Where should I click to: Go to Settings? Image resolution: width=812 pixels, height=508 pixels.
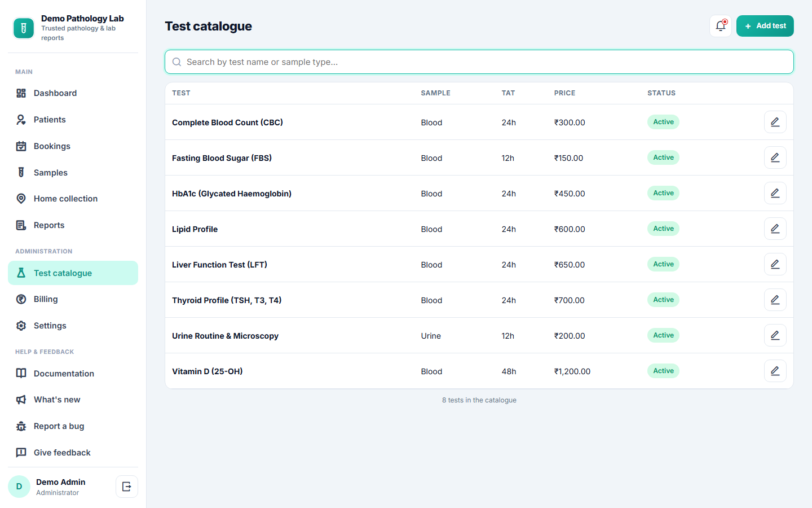(73, 326)
